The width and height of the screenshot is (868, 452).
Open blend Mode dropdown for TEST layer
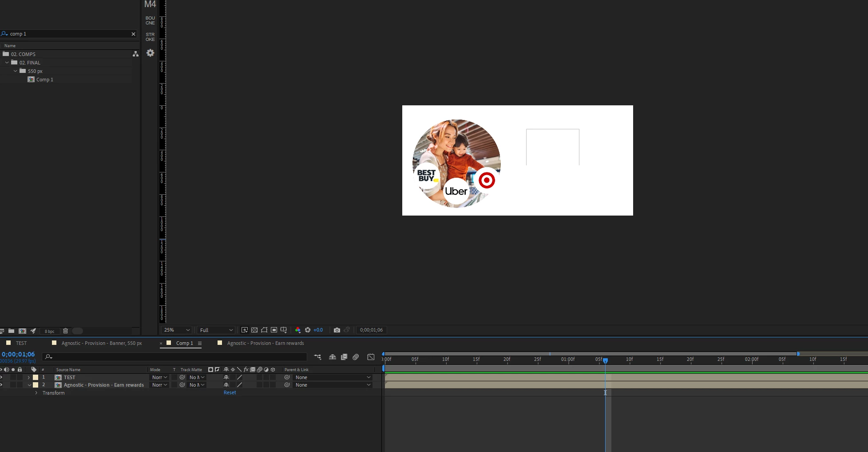[160, 377]
